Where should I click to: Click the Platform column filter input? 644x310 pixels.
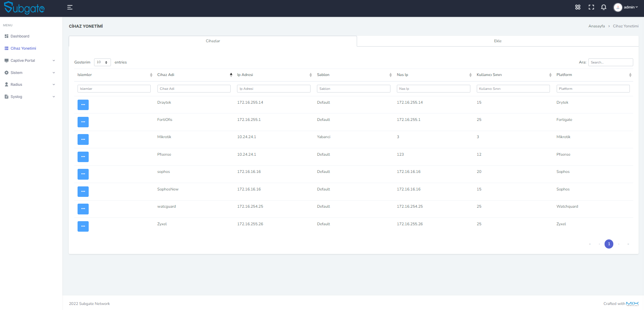click(x=593, y=88)
